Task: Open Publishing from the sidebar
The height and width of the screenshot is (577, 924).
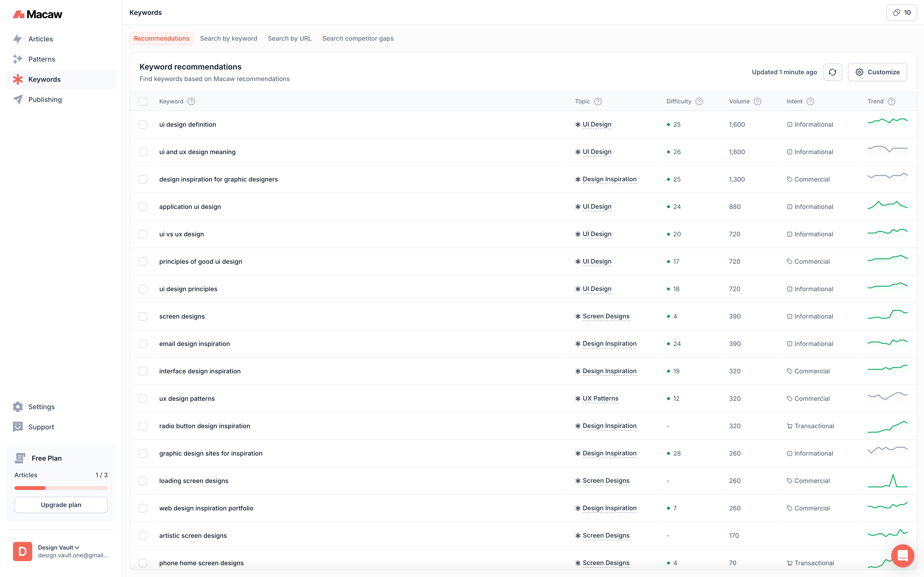Action: pos(45,100)
